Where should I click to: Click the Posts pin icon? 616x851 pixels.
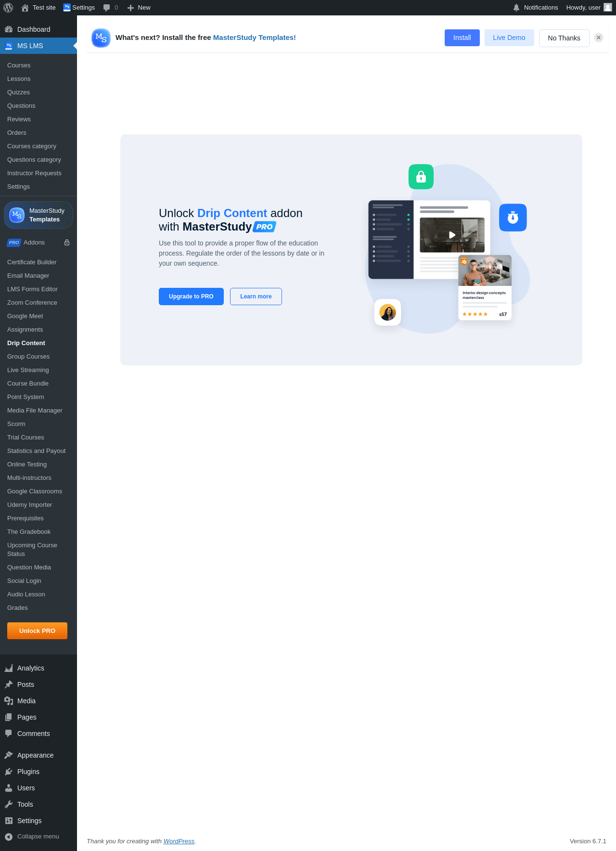(9, 684)
